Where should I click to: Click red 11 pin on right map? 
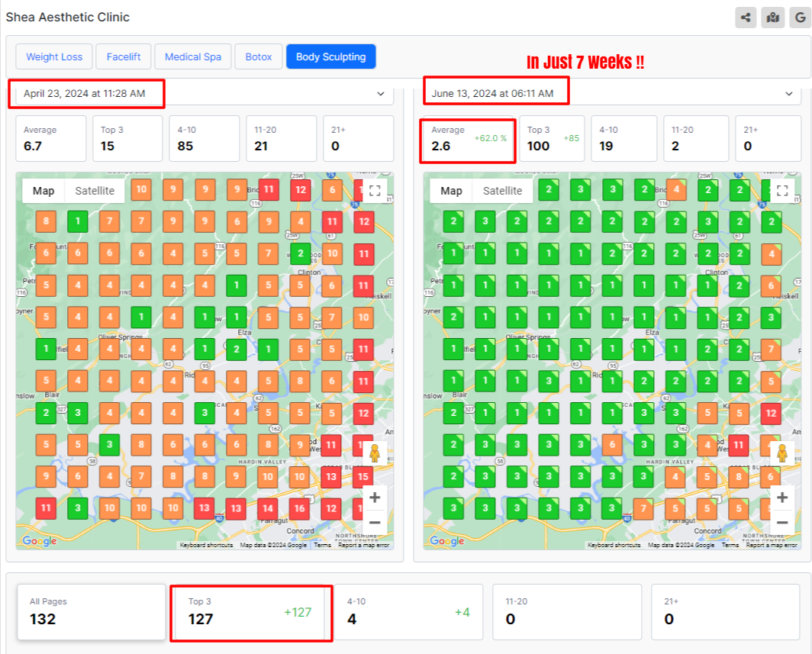pos(739,444)
